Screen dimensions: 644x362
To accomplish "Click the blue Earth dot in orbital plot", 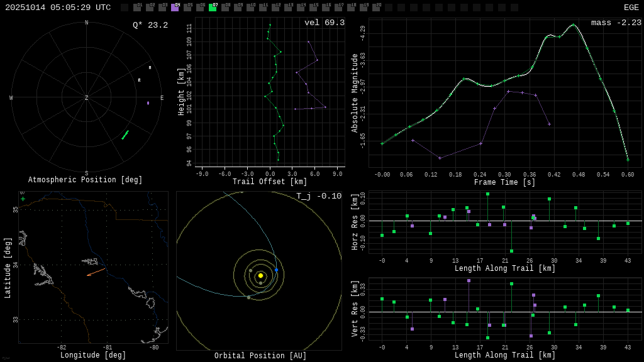I will coord(277,270).
